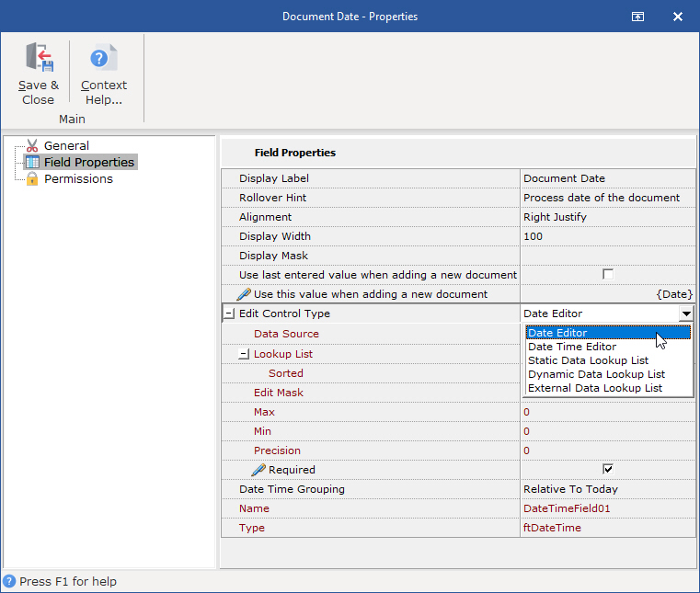Select the Type row label
The height and width of the screenshot is (593, 700).
pos(252,528)
